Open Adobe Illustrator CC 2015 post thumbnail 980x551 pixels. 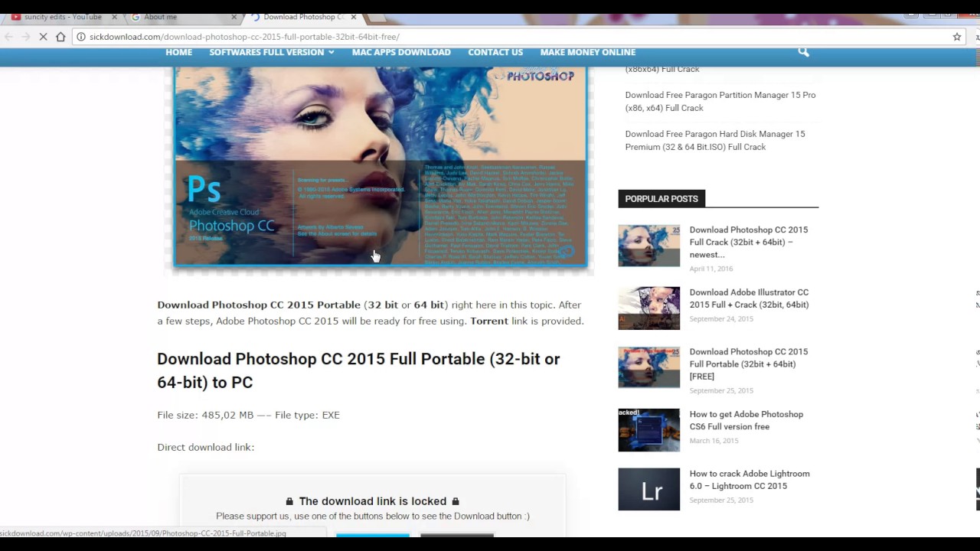649,308
